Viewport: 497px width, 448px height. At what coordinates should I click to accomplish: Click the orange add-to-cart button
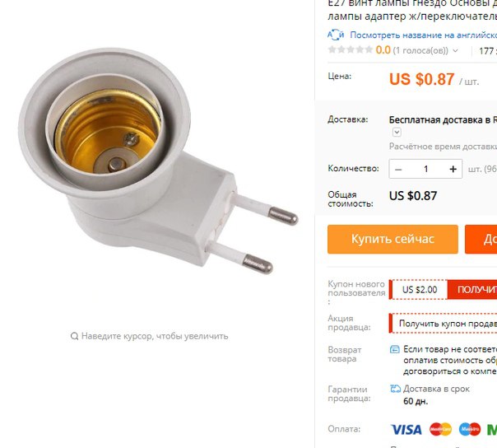[481, 239]
